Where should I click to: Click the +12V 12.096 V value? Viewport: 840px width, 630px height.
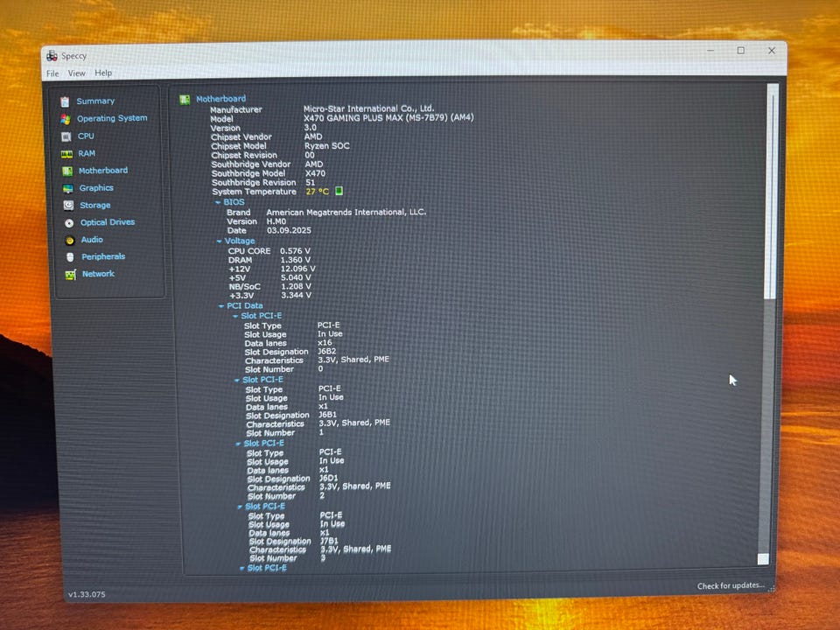297,269
